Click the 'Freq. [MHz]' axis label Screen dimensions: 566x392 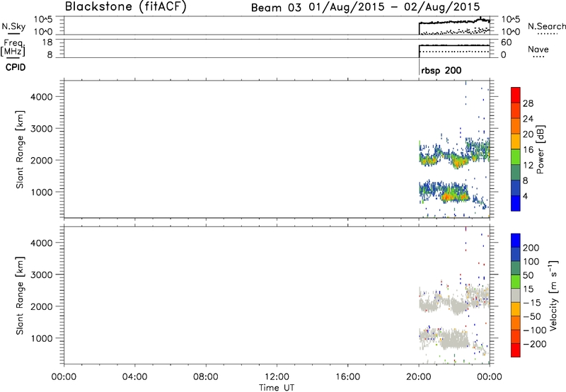pyautogui.click(x=13, y=47)
